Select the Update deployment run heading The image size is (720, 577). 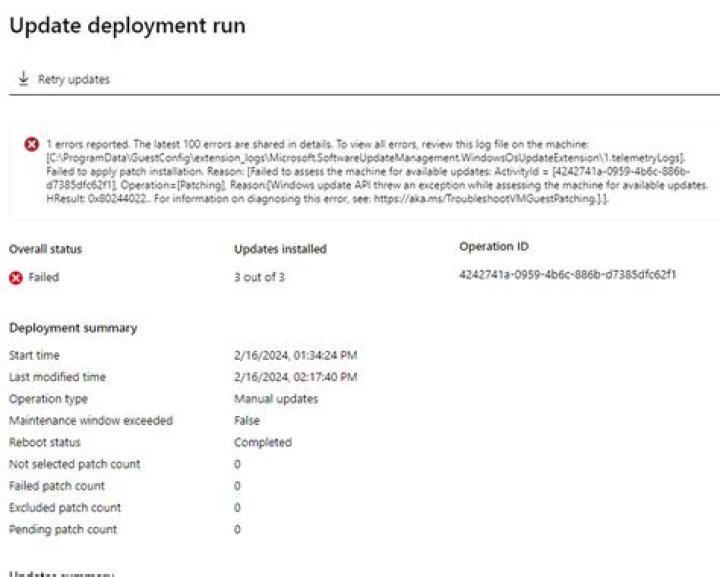click(x=127, y=25)
